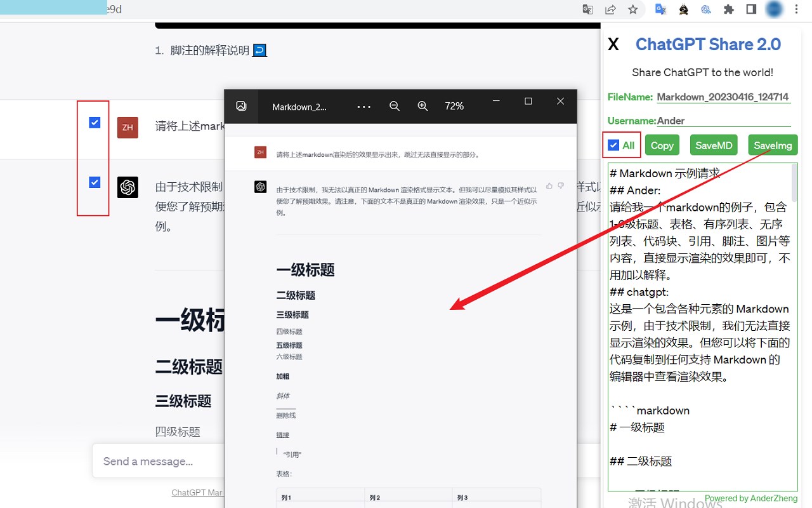Image resolution: width=812 pixels, height=508 pixels.
Task: Click the 三级标题 heading in the background chat page
Action: pos(183,401)
